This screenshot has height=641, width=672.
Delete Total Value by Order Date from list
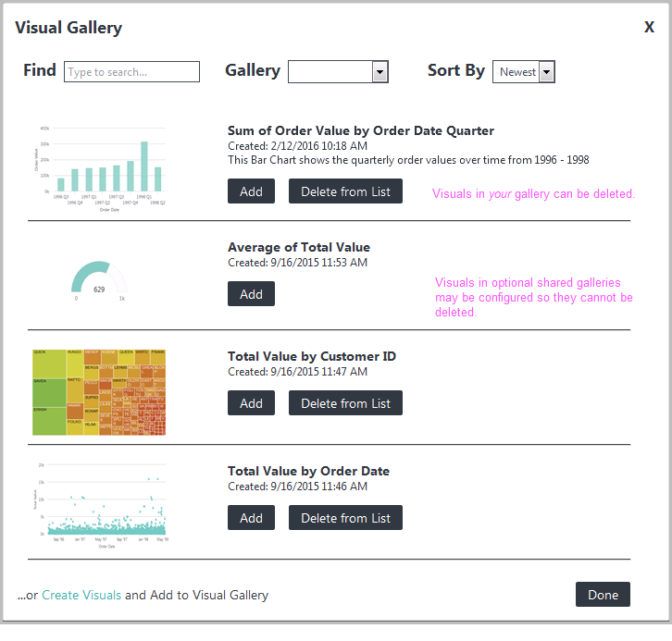coord(345,518)
